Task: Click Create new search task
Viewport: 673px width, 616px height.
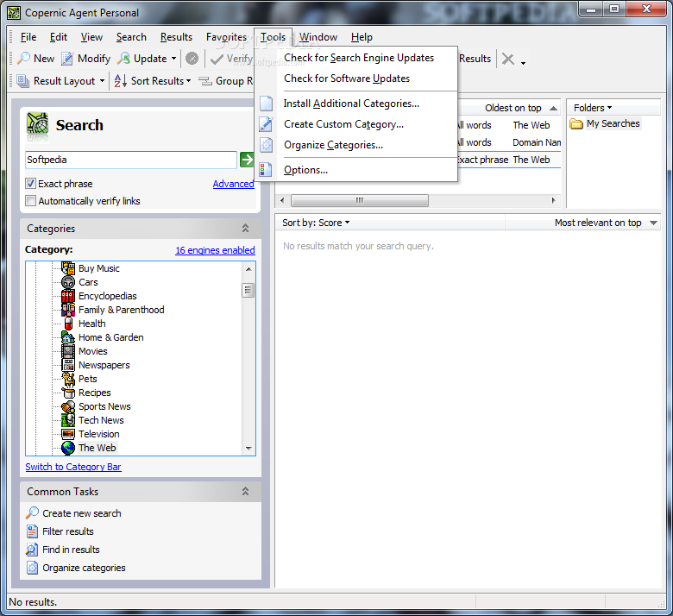Action: coord(82,513)
